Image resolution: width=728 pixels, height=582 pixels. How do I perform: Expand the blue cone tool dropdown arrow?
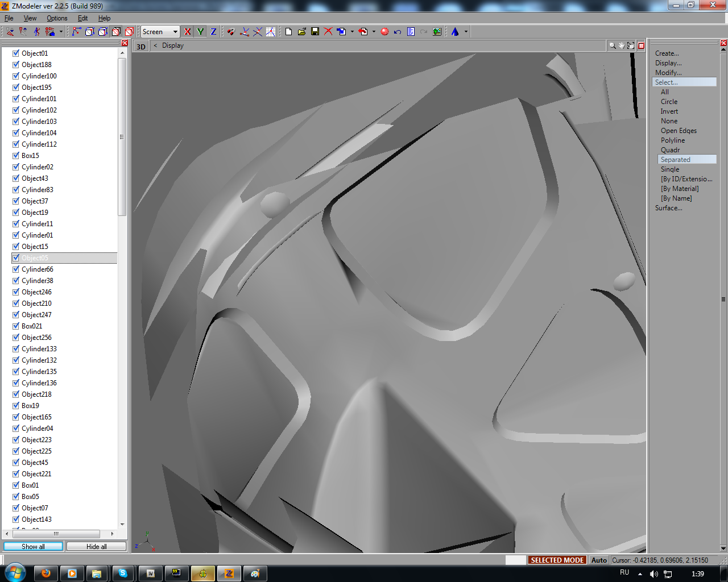466,32
